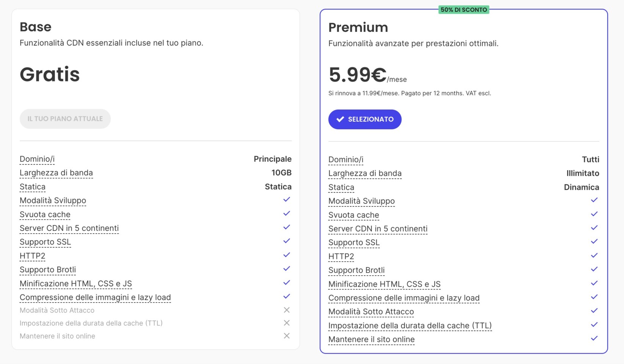Click Supporto SSL in Base plan

(45, 242)
